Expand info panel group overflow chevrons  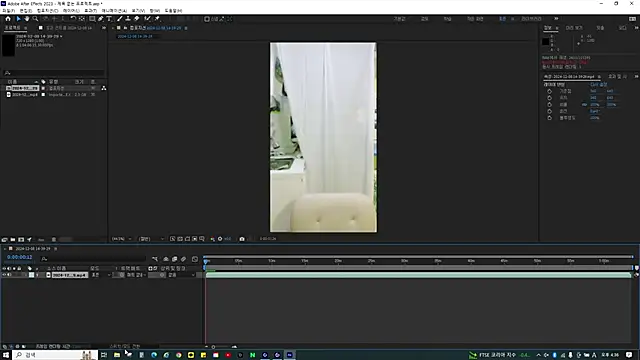click(636, 28)
